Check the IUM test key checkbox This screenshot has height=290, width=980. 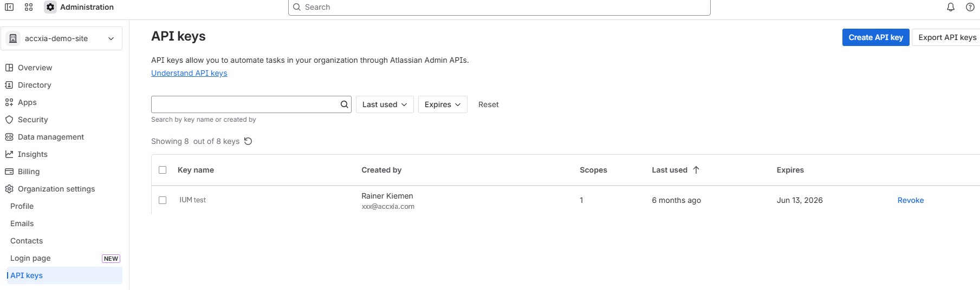163,200
